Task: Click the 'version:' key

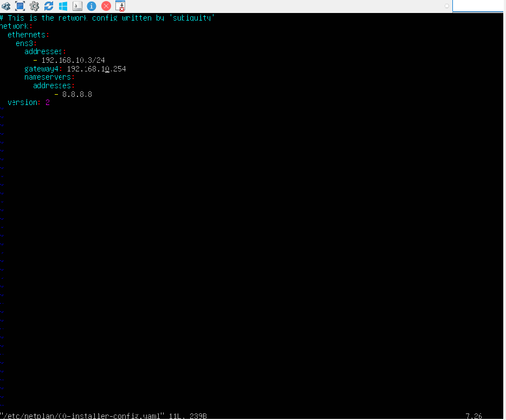Action: click(x=24, y=102)
